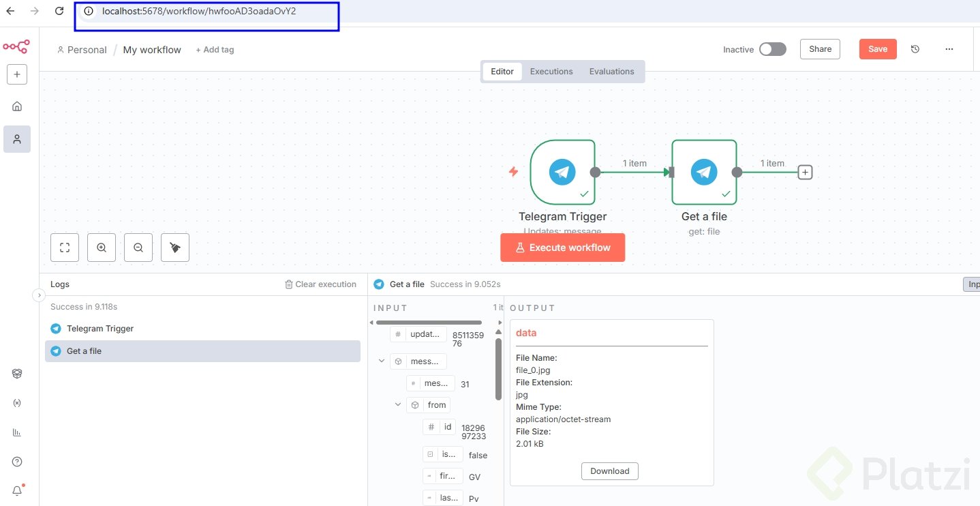Open the notifications bell icon
The height and width of the screenshot is (506, 980).
17,490
